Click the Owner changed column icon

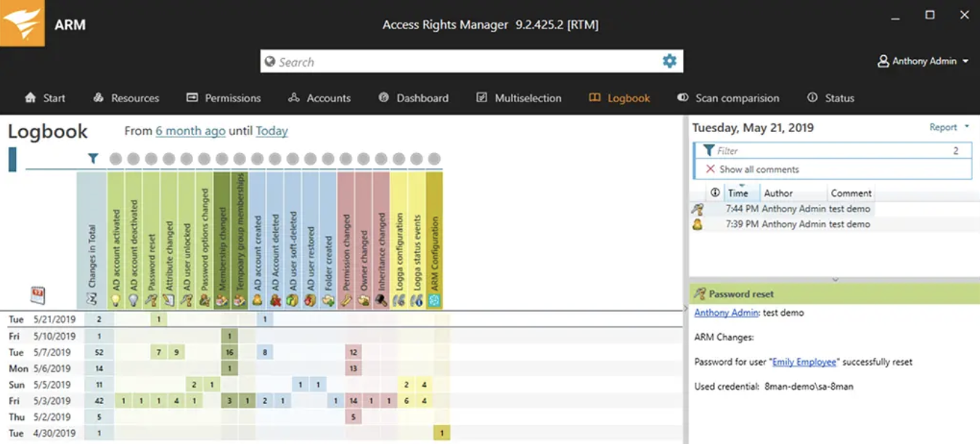364,300
